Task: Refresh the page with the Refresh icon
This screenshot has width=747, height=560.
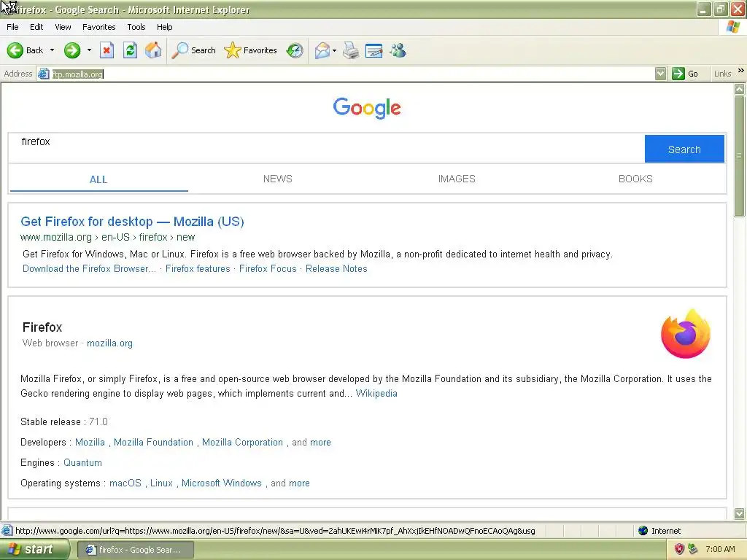Action: pos(130,50)
